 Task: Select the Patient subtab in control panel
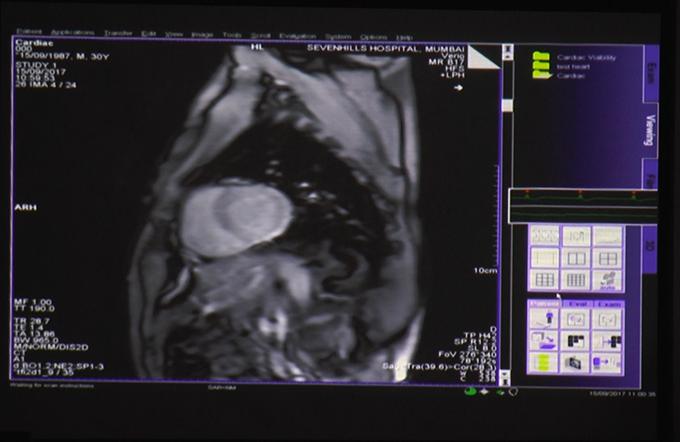[544, 304]
